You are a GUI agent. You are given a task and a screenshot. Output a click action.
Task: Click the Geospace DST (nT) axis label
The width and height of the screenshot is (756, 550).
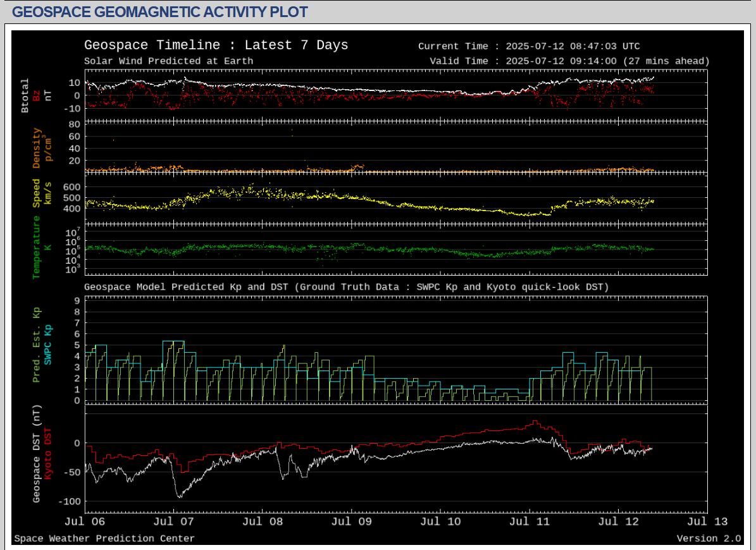pyautogui.click(x=37, y=454)
